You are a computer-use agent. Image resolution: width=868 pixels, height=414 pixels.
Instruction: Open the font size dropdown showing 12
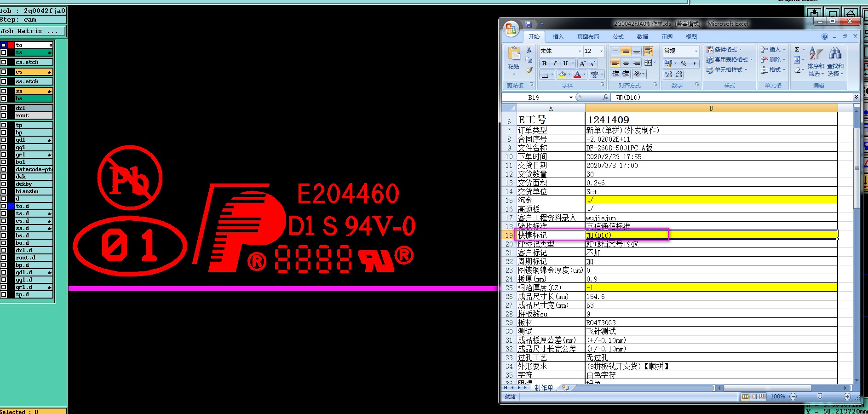[601, 51]
